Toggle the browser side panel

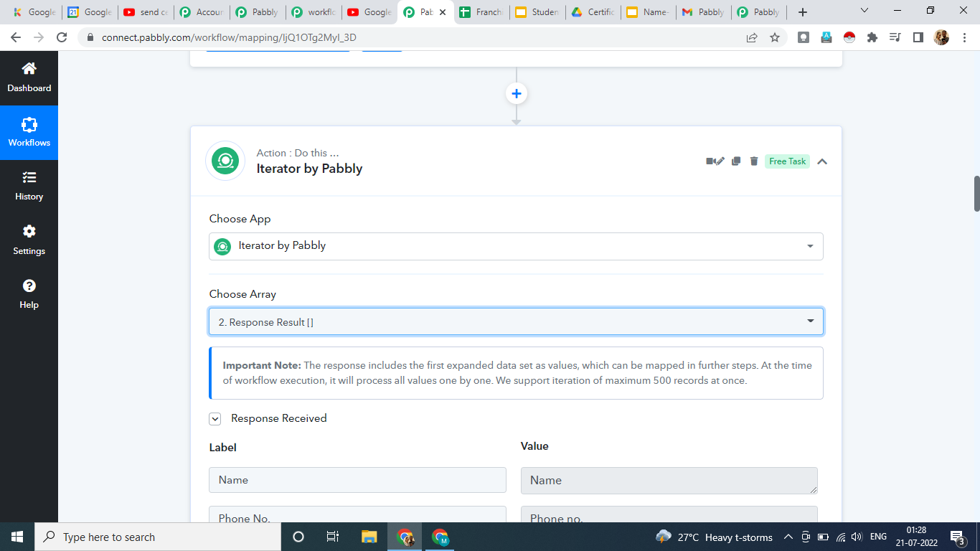(918, 37)
